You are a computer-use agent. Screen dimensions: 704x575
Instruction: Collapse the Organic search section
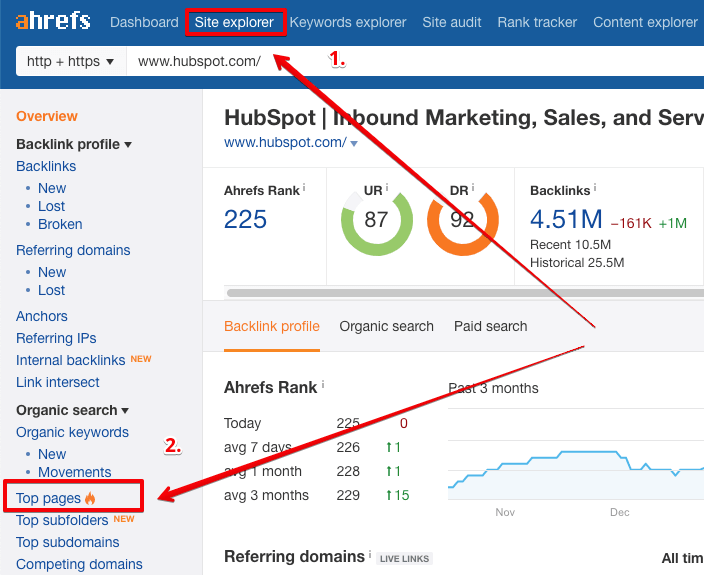coord(72,410)
